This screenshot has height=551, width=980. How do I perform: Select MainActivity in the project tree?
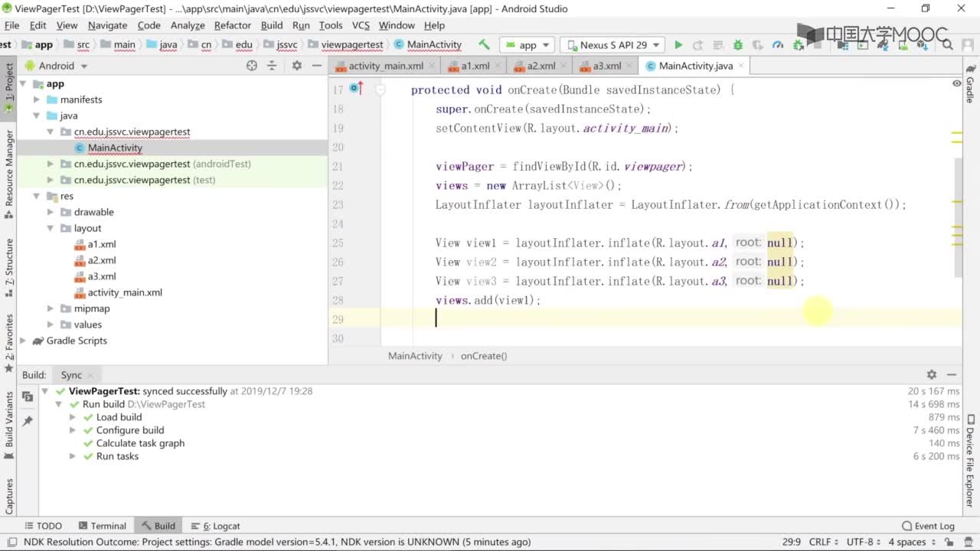[x=115, y=148]
